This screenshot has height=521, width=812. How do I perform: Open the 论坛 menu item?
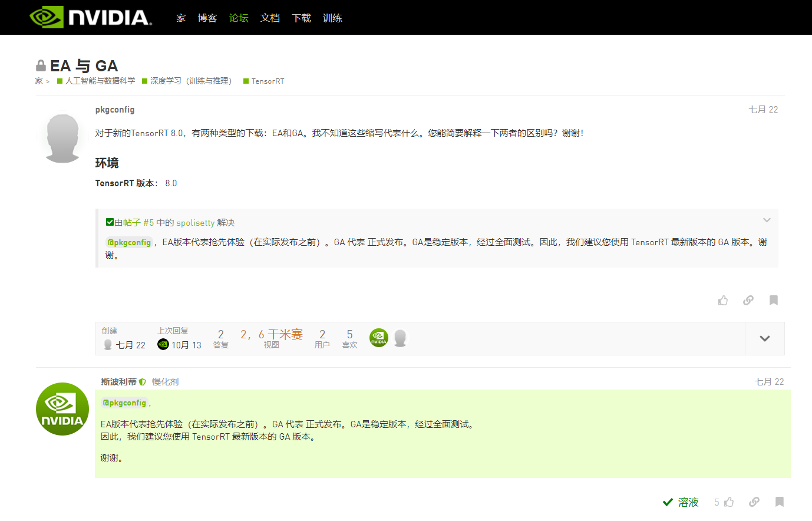[239, 18]
